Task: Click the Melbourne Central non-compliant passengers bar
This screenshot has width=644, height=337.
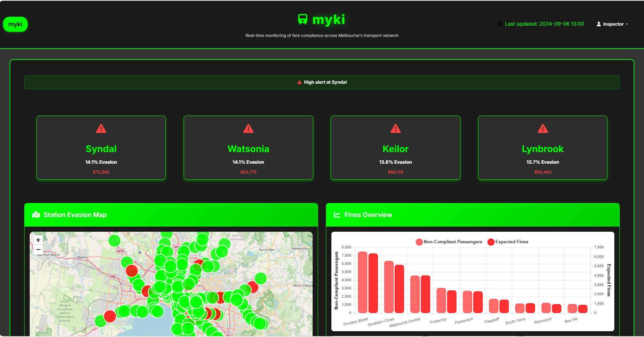Action: [x=415, y=294]
